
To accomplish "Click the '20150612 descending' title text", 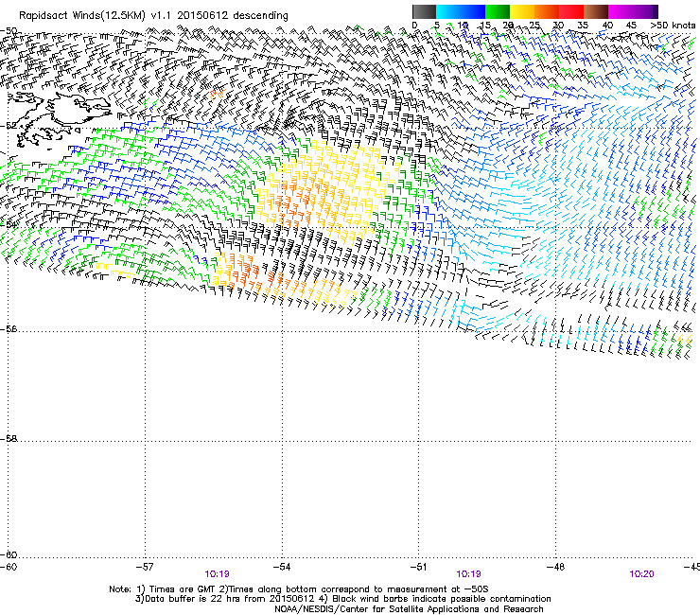I will tap(233, 16).
